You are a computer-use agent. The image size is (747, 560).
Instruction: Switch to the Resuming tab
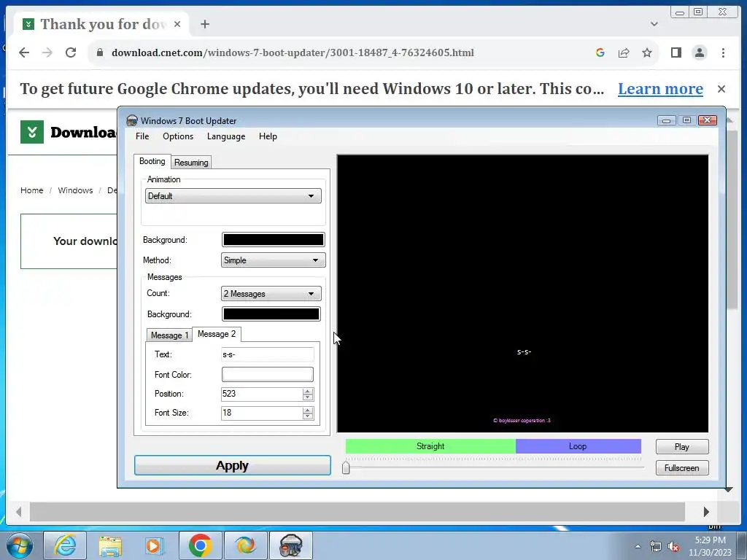click(x=191, y=163)
